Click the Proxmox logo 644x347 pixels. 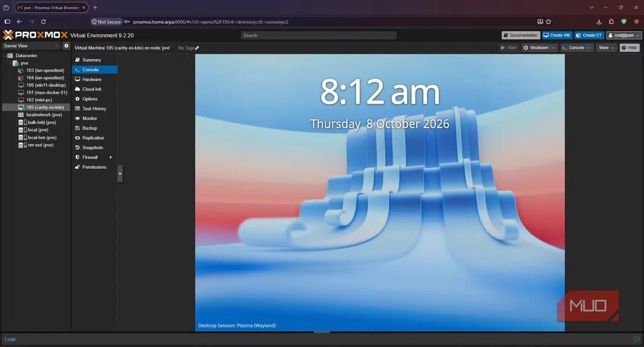coord(35,35)
